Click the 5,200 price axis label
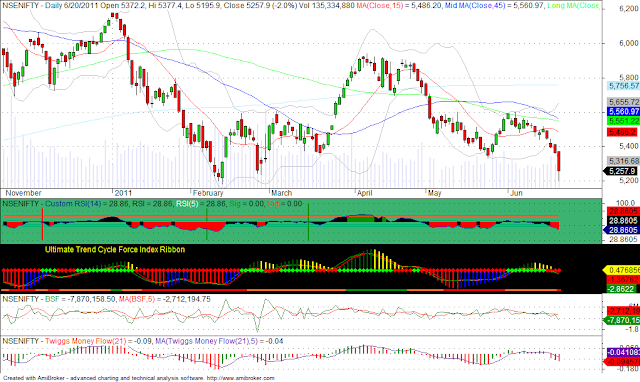Screen dimensions: 640x382 pos(629,180)
